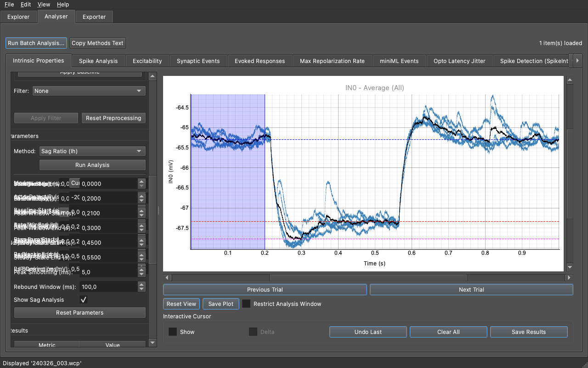Click Reset Parameters button

click(x=80, y=313)
